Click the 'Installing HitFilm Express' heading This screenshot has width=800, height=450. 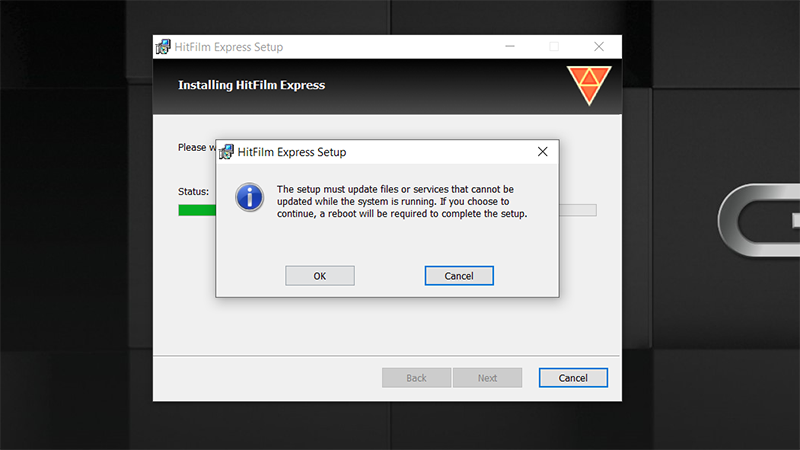tap(252, 85)
